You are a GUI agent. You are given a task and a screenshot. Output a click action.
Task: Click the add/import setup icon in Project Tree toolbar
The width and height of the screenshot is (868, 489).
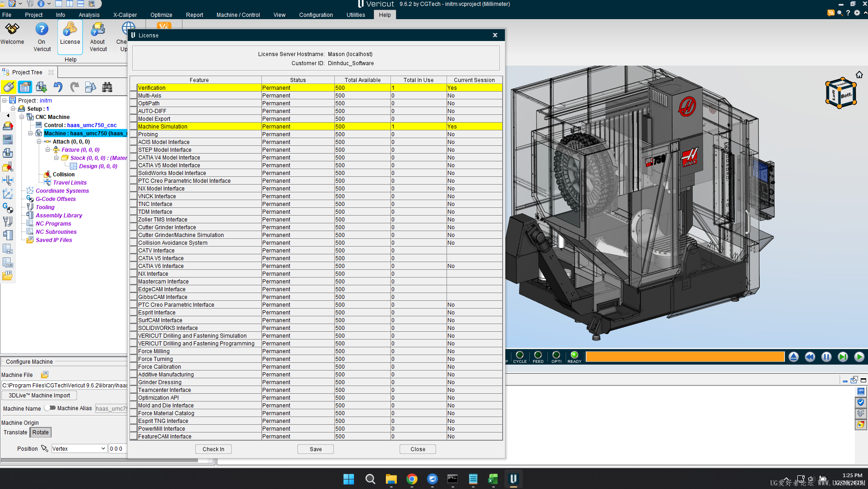click(42, 87)
